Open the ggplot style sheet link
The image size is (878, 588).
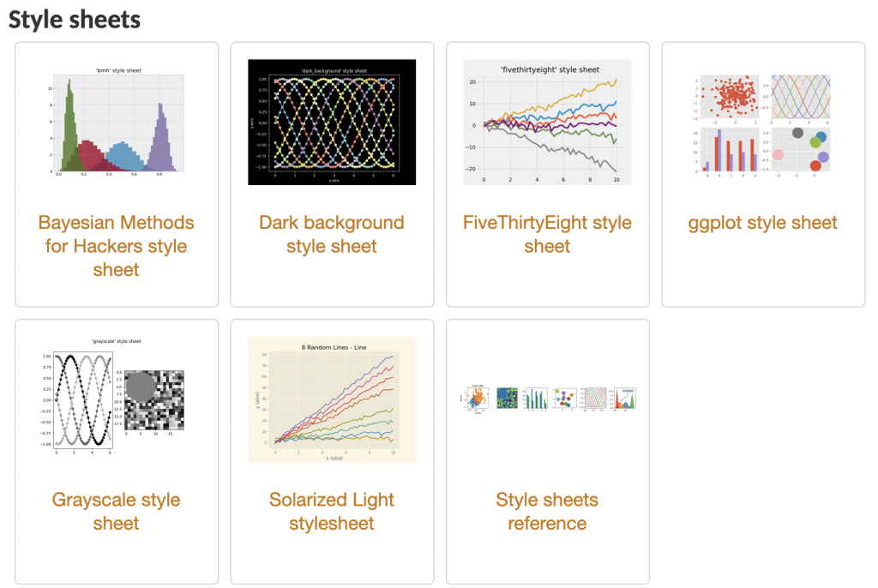tap(762, 223)
